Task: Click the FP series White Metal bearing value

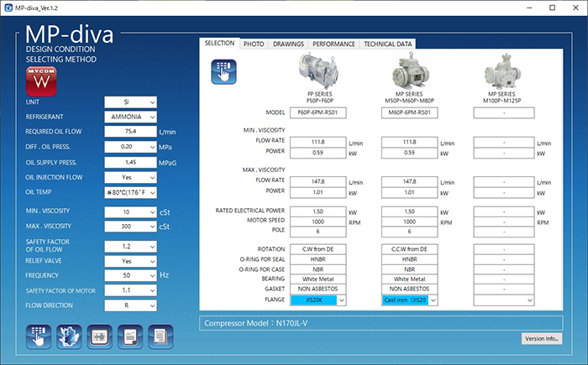Action: (318, 279)
